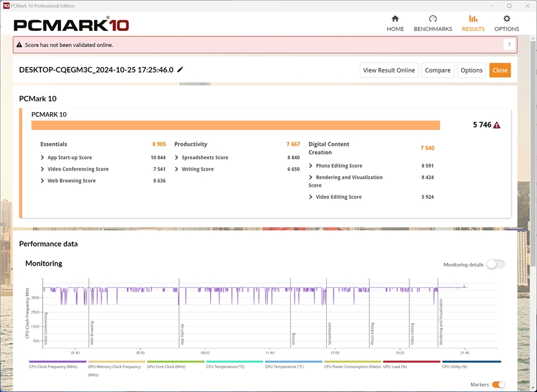Image resolution: width=537 pixels, height=392 pixels.
Task: Expand Video Editing Score details
Action: point(311,197)
